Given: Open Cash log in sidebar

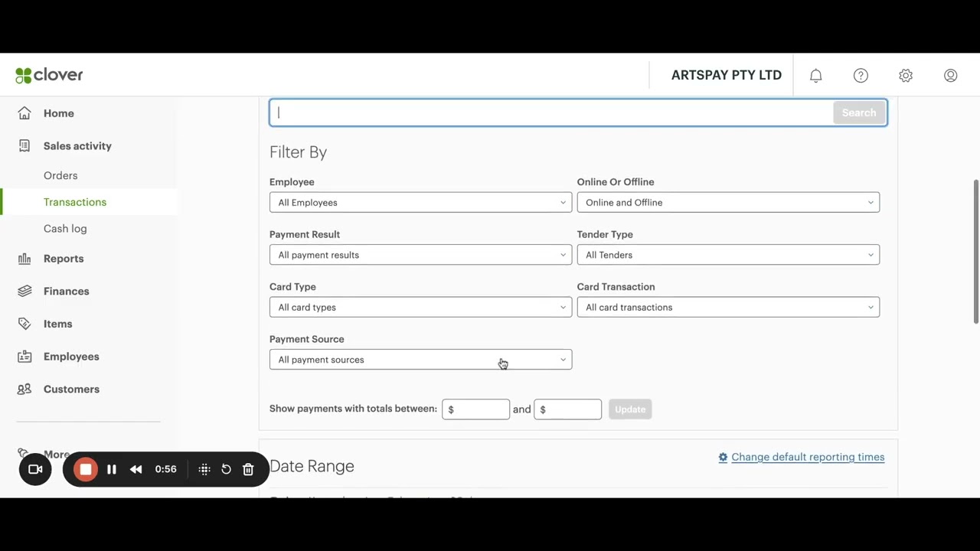Looking at the screenshot, I should [65, 228].
